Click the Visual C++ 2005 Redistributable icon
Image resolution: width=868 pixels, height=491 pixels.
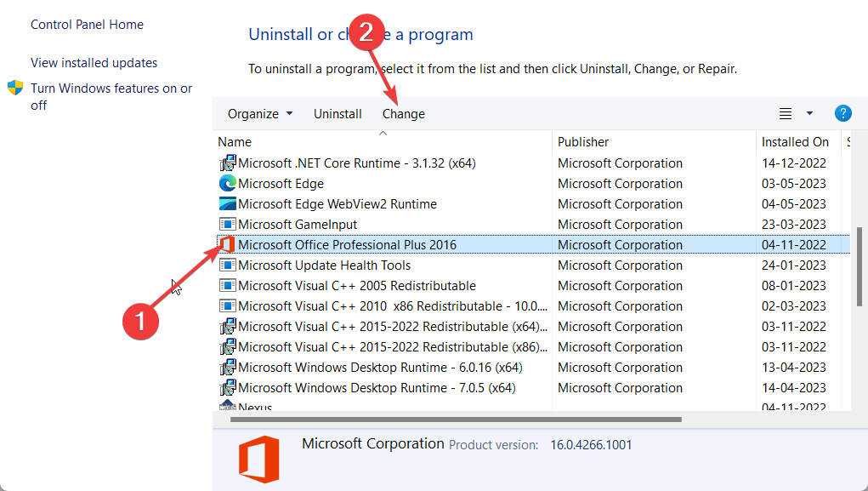(228, 286)
